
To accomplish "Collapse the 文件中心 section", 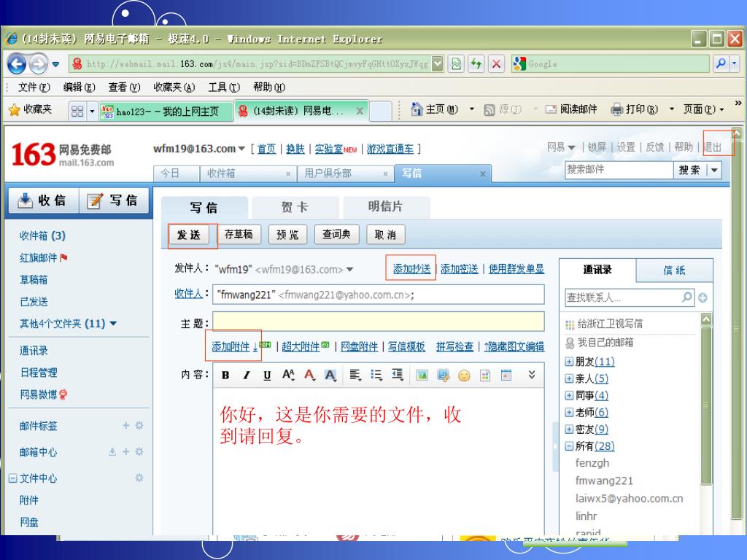I will [13, 478].
